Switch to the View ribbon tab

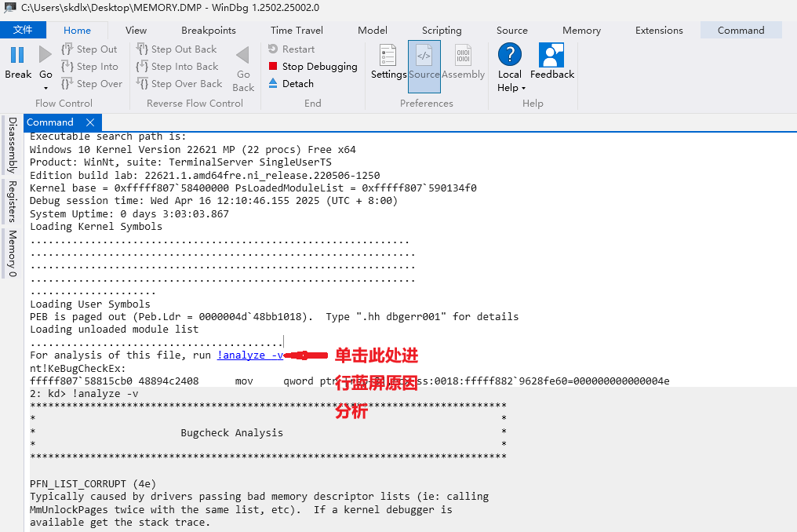136,30
